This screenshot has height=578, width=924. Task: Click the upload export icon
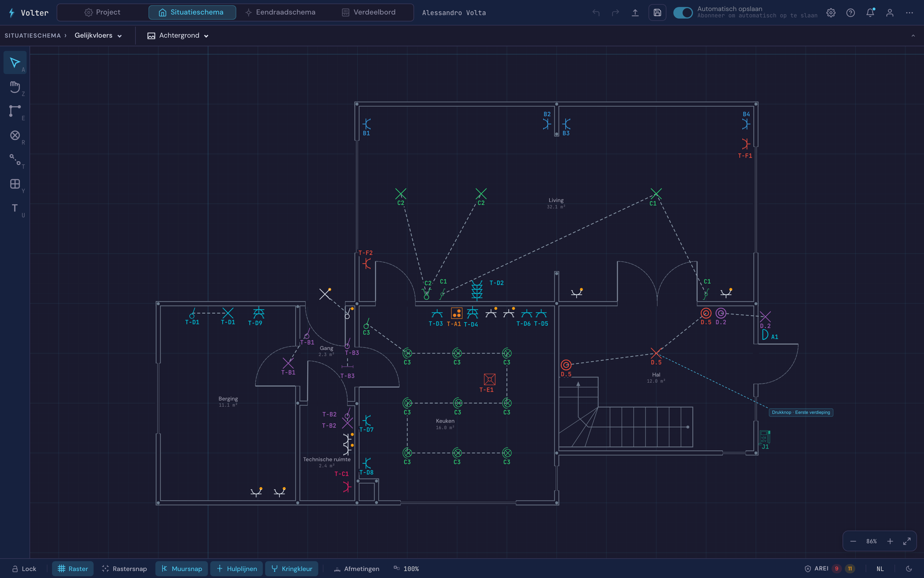tap(635, 12)
